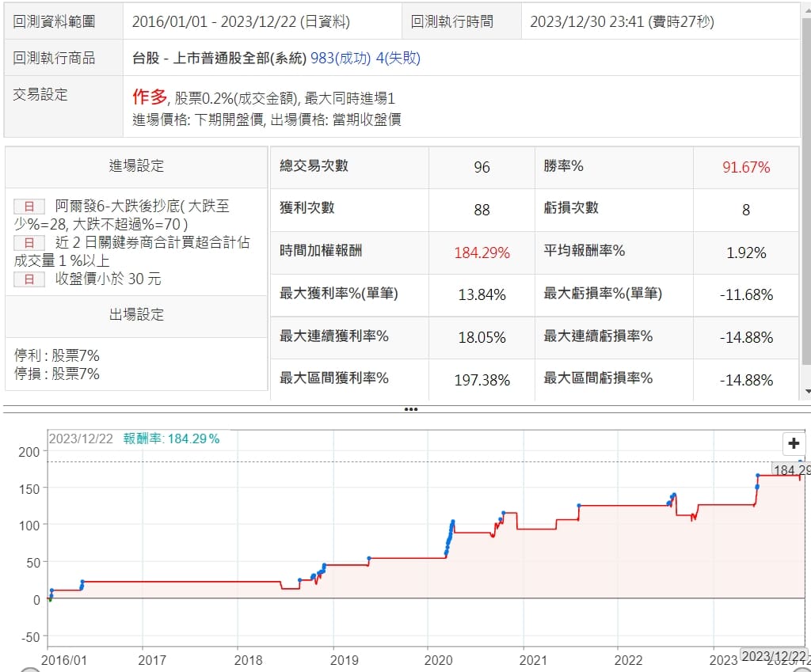Click the round handle at chart bottom-left

[30, 669]
